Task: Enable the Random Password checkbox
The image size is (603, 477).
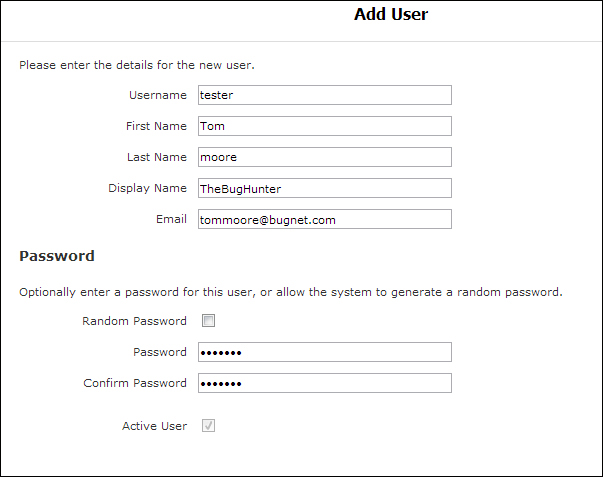Action: click(208, 321)
